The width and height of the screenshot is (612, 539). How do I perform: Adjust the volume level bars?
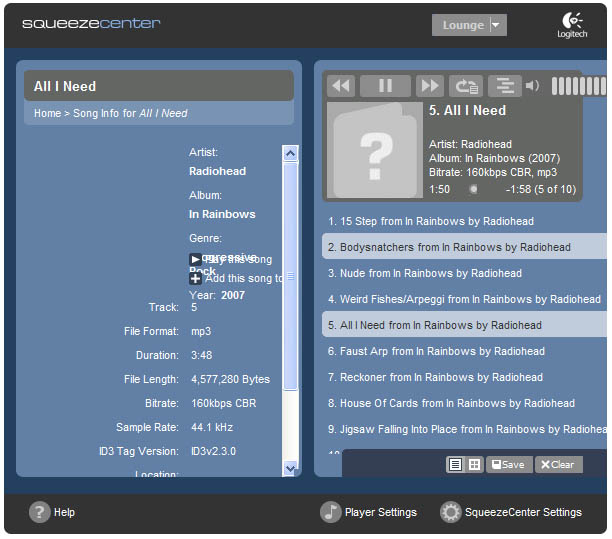coord(578,86)
